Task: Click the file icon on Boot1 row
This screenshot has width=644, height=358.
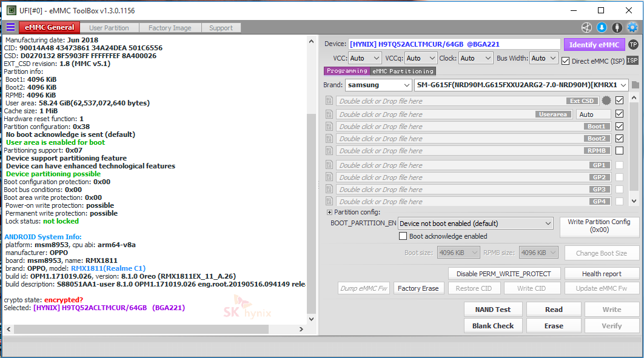Action: [329, 127]
